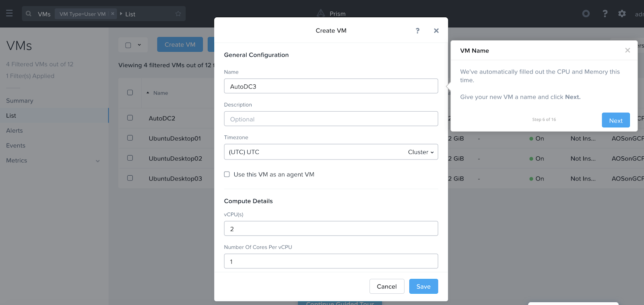Click the search magnifier icon

pyautogui.click(x=29, y=14)
